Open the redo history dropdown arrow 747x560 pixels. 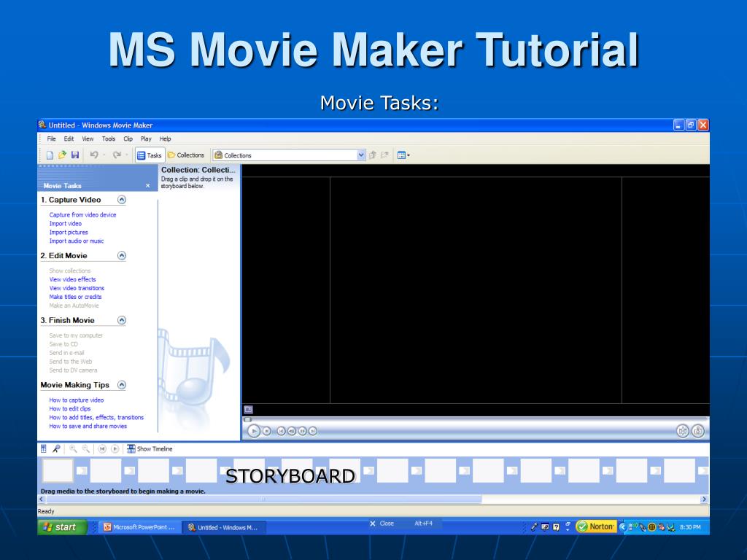click(x=126, y=155)
